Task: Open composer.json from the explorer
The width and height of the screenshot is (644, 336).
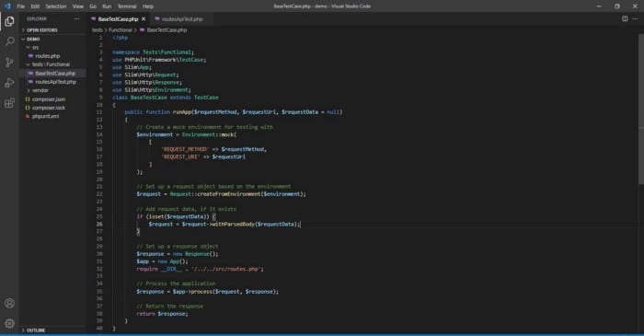Action: pyautogui.click(x=49, y=99)
